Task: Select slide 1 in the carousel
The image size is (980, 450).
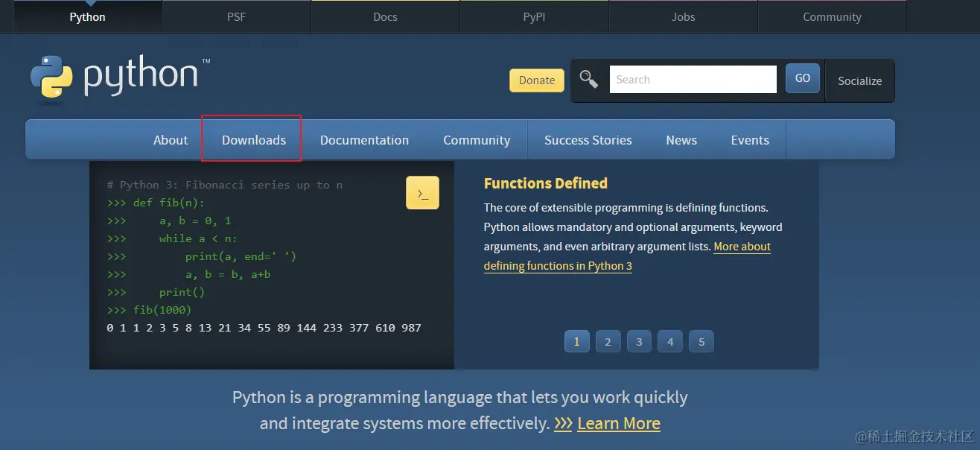Action: pos(576,342)
